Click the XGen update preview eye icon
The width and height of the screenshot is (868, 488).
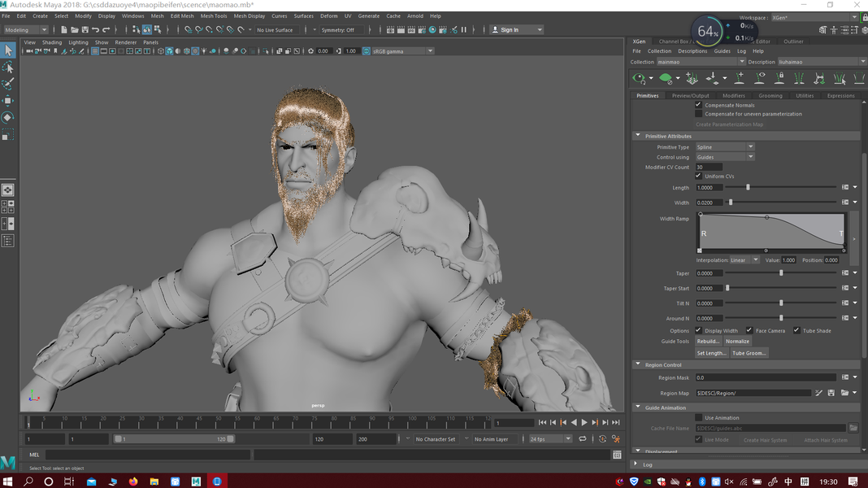[x=640, y=78]
